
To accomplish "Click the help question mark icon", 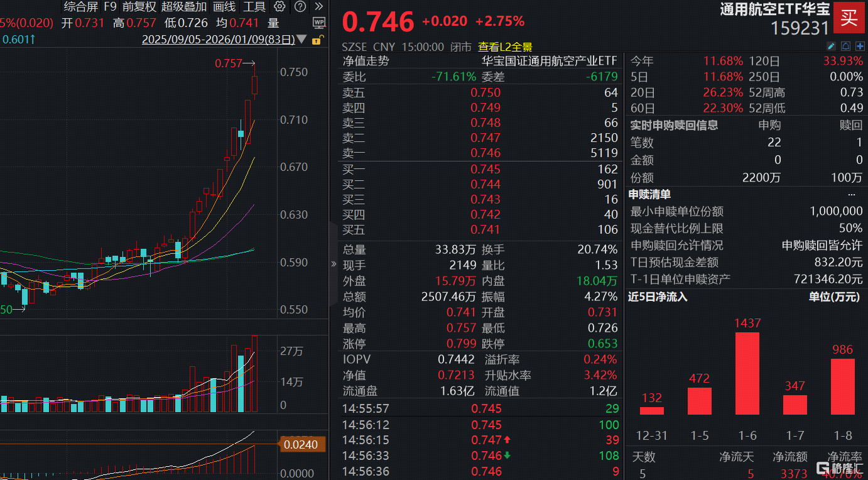I will click(300, 7).
